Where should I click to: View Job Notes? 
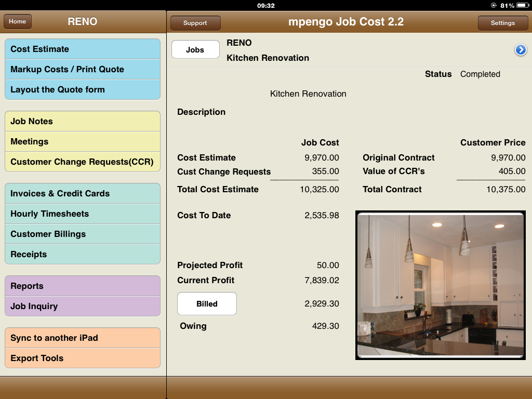click(x=83, y=122)
